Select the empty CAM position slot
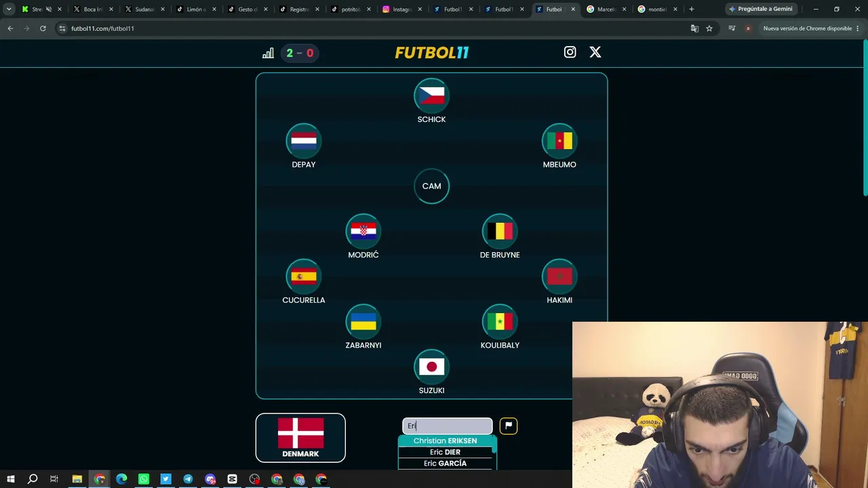Image resolution: width=868 pixels, height=488 pixels. 431,186
